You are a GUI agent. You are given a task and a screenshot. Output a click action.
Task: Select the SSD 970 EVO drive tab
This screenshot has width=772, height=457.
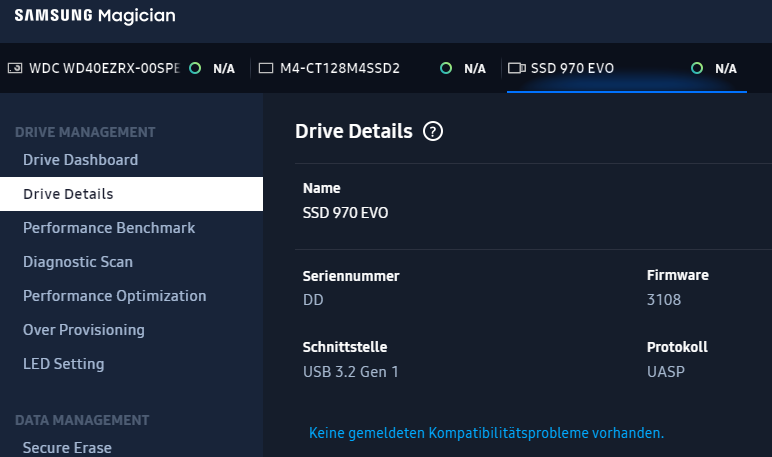click(627, 68)
